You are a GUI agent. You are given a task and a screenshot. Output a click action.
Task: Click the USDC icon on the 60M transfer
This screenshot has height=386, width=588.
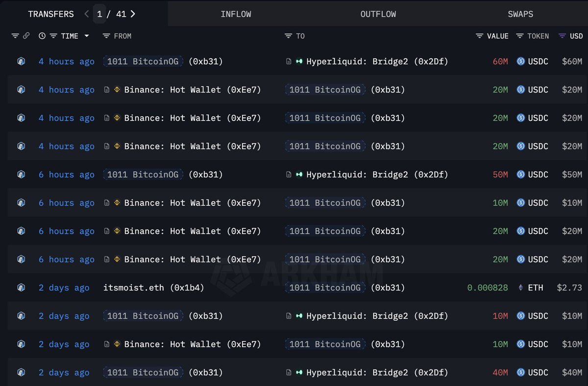click(521, 61)
